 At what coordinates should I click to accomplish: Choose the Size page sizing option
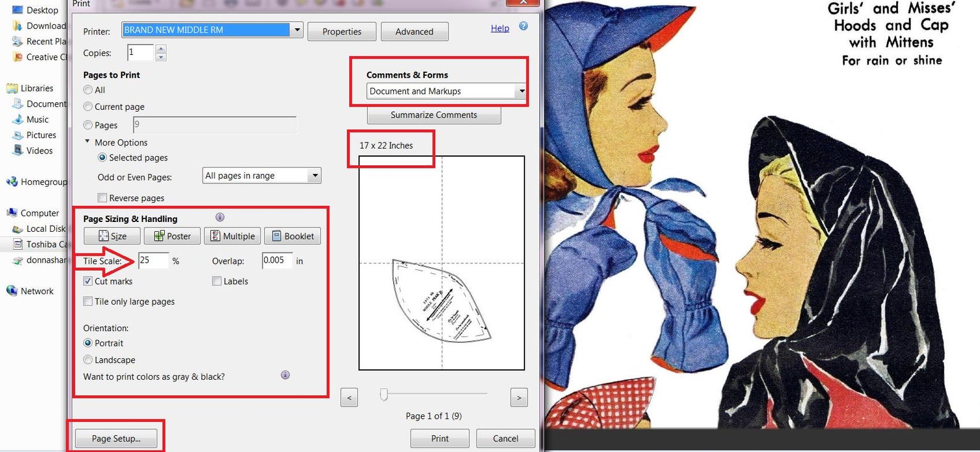tap(112, 236)
